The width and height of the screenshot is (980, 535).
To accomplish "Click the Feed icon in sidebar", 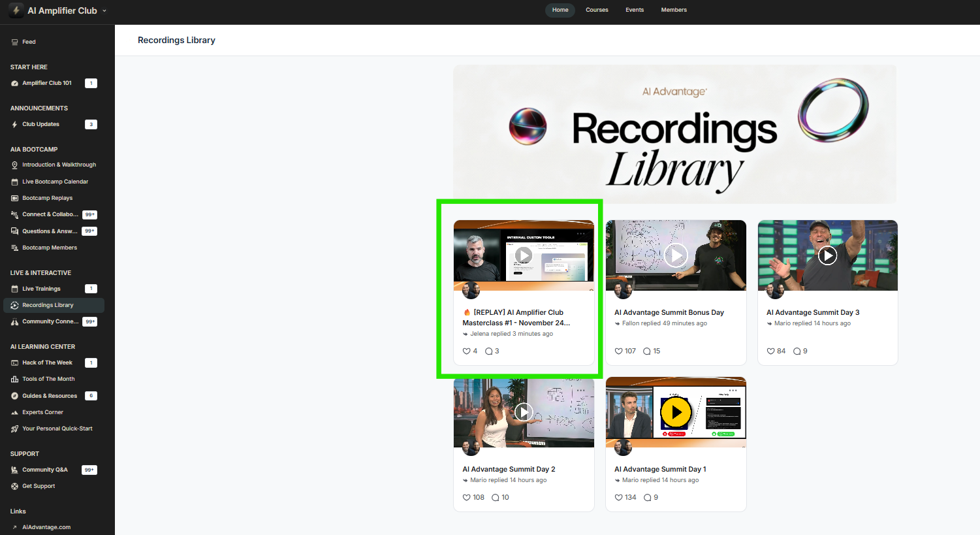I will coord(14,42).
